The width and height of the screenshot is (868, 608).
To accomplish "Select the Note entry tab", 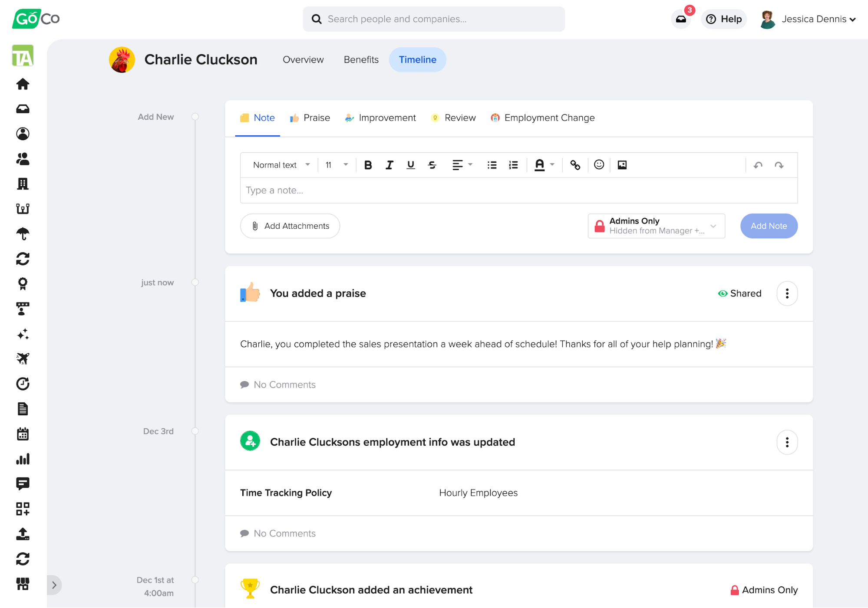I will point(257,118).
